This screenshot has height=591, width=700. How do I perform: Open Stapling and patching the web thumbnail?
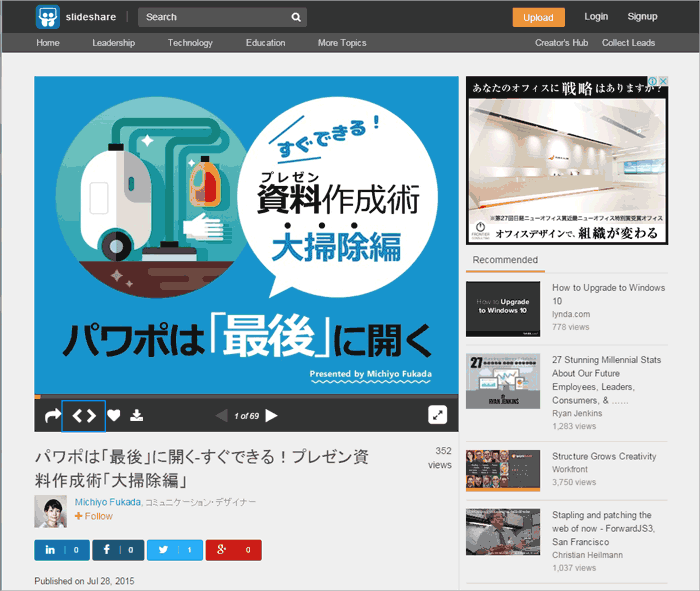[503, 532]
